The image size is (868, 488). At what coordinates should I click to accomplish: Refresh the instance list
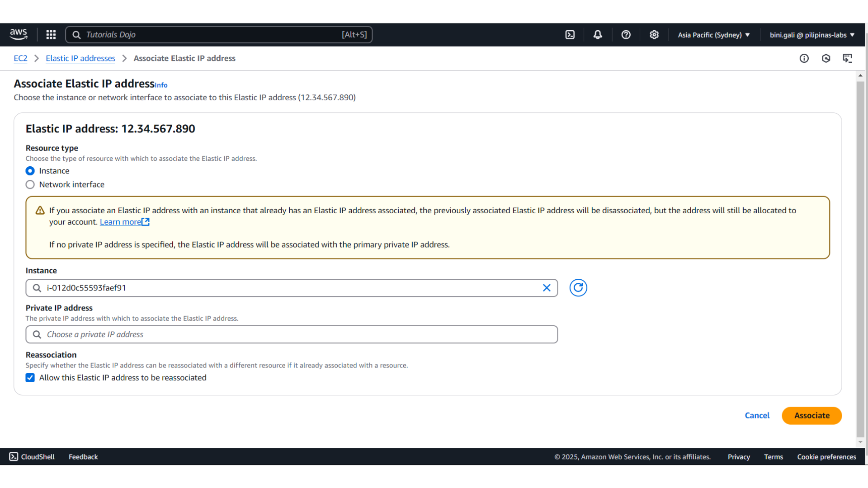point(578,288)
